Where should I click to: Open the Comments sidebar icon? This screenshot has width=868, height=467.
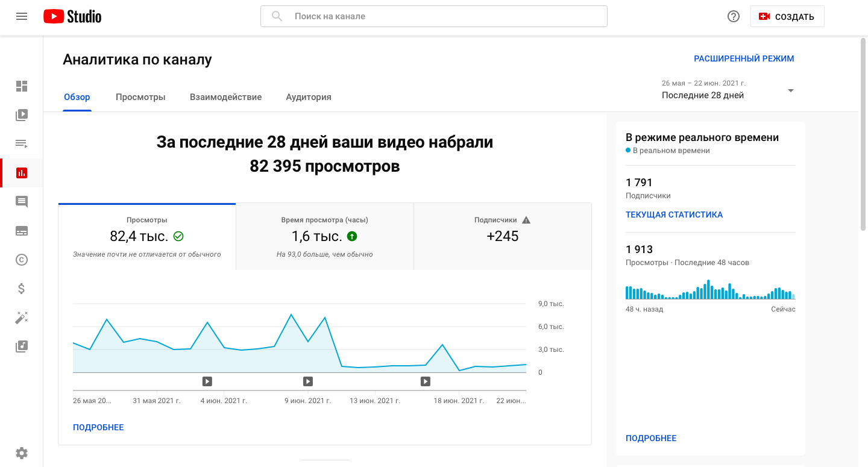(x=22, y=202)
